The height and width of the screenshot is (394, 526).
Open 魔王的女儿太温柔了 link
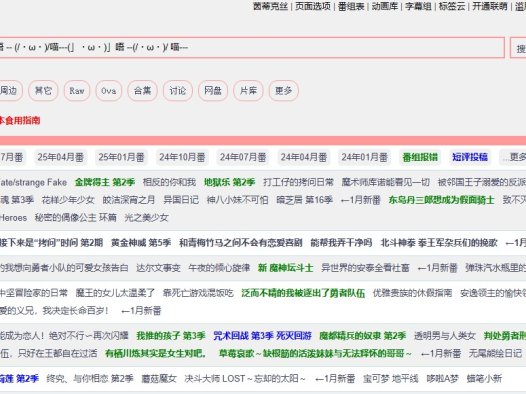pos(115,293)
